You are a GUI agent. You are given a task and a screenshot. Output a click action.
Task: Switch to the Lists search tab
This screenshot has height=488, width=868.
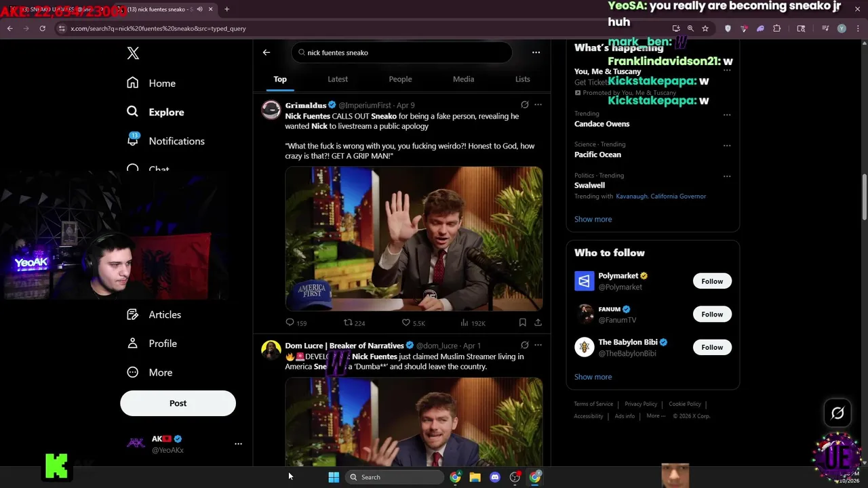(522, 79)
